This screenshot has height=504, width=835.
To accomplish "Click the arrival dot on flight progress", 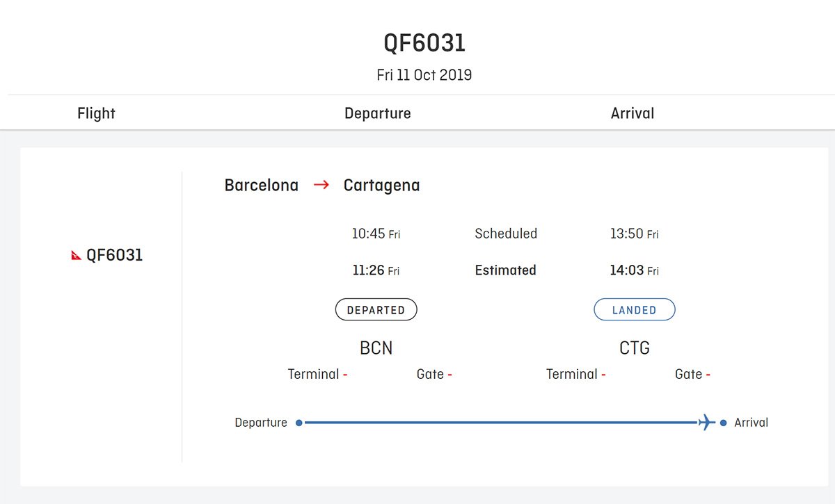I will pyautogui.click(x=724, y=423).
